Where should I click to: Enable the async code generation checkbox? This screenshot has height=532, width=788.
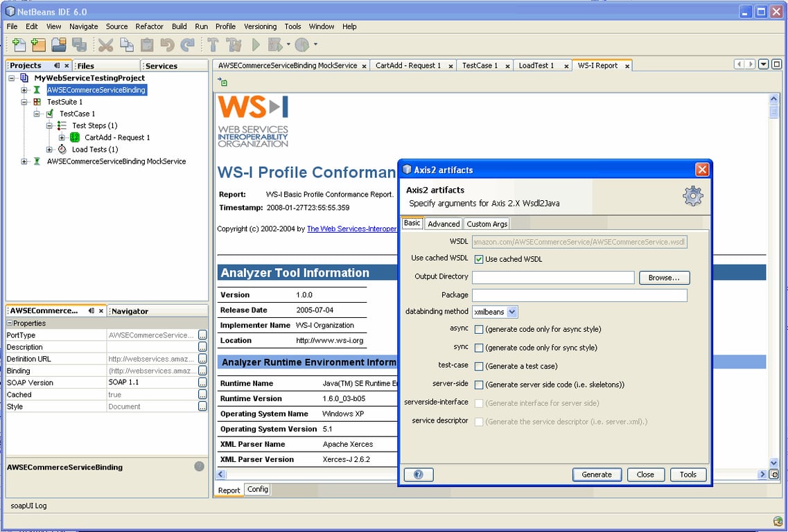coord(478,330)
